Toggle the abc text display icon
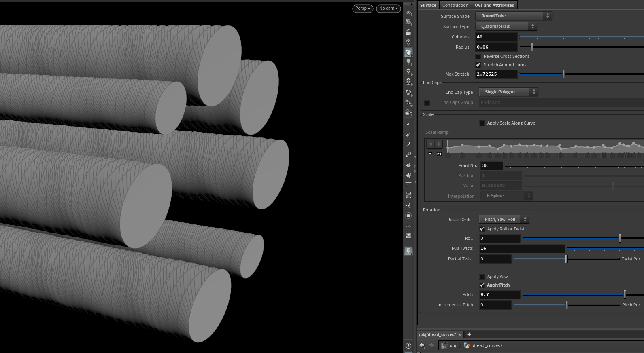The image size is (644, 353). [408, 226]
